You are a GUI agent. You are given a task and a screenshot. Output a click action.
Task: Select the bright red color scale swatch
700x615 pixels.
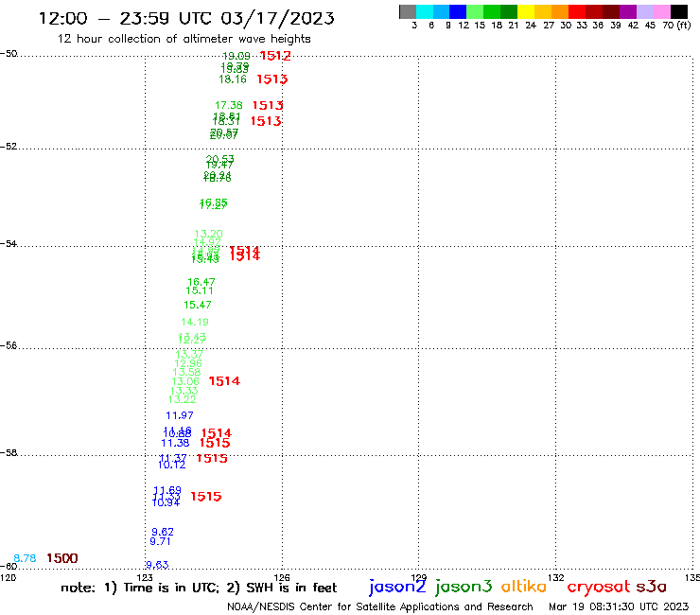click(577, 12)
